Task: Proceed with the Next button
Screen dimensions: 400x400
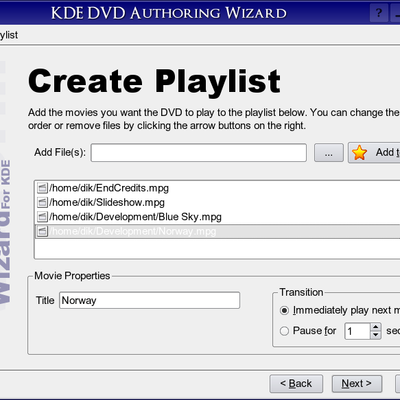Action: pos(357,384)
